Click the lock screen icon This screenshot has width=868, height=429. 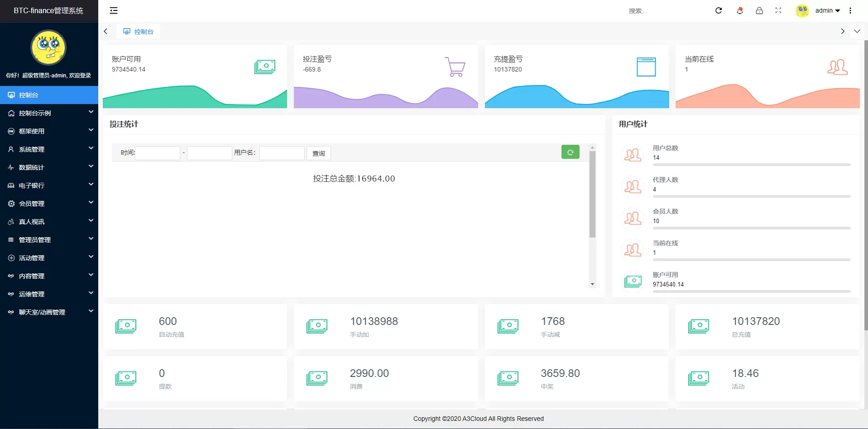[759, 10]
